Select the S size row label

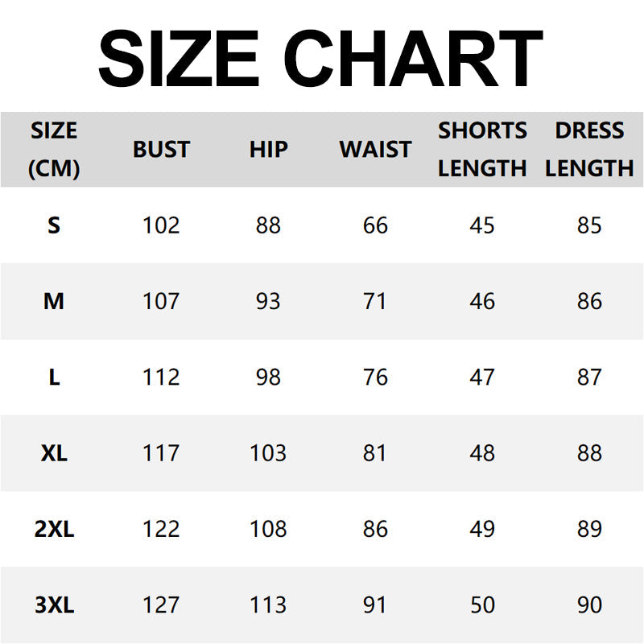[x=54, y=225]
